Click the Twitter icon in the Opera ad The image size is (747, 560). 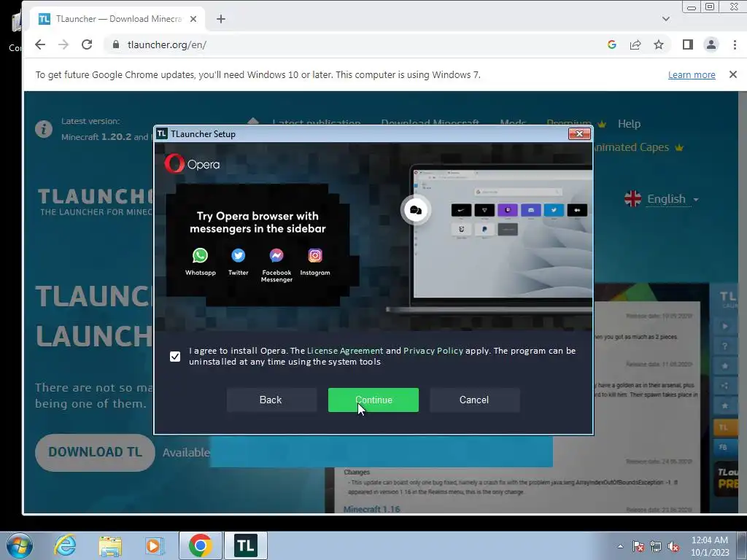(x=239, y=256)
